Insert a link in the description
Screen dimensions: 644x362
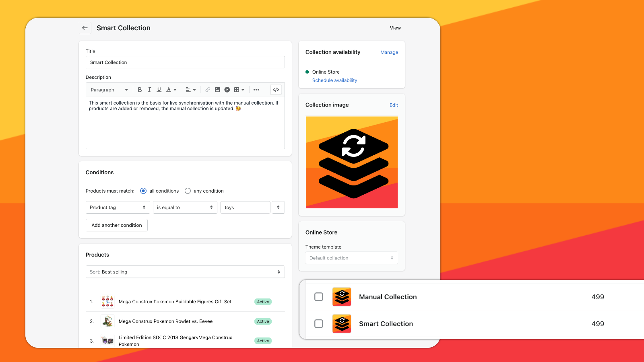coord(208,90)
